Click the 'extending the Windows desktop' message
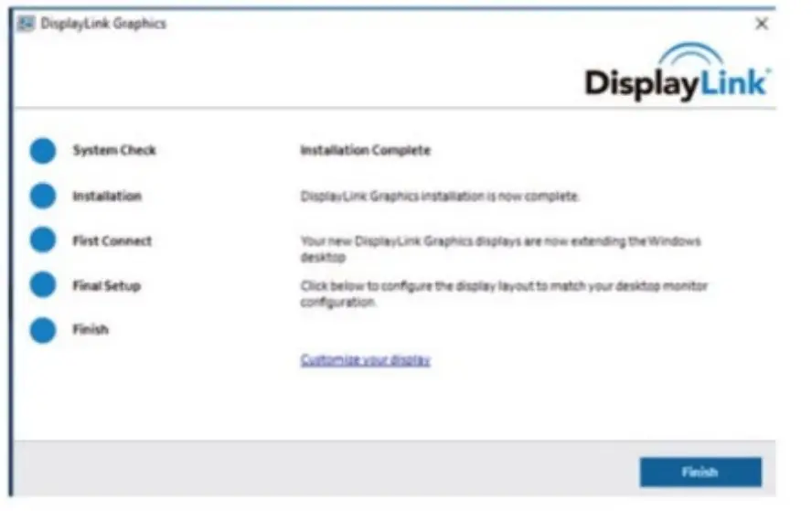Viewport: 812px width, 511px height. (x=501, y=249)
